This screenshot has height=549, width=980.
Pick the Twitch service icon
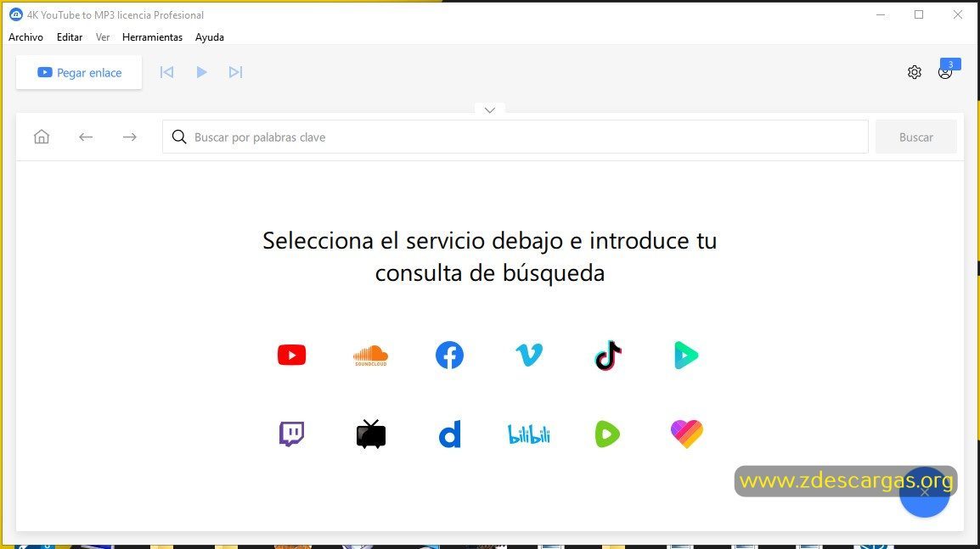click(291, 434)
